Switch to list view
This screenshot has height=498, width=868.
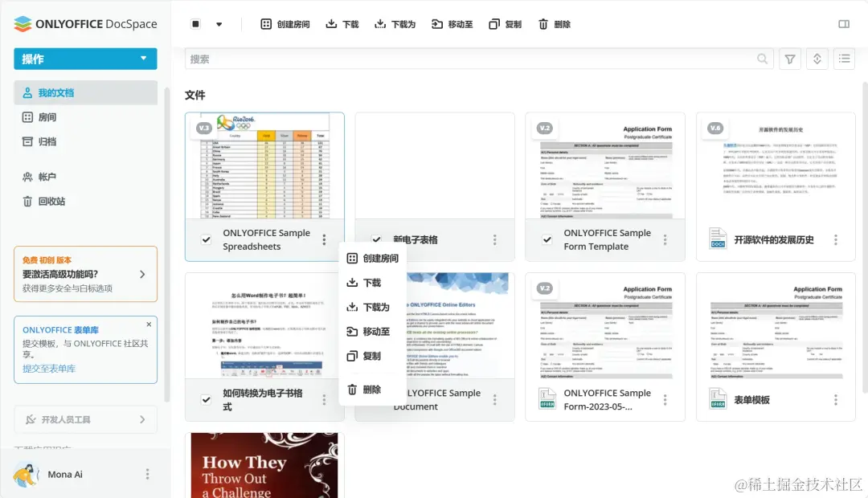(844, 59)
